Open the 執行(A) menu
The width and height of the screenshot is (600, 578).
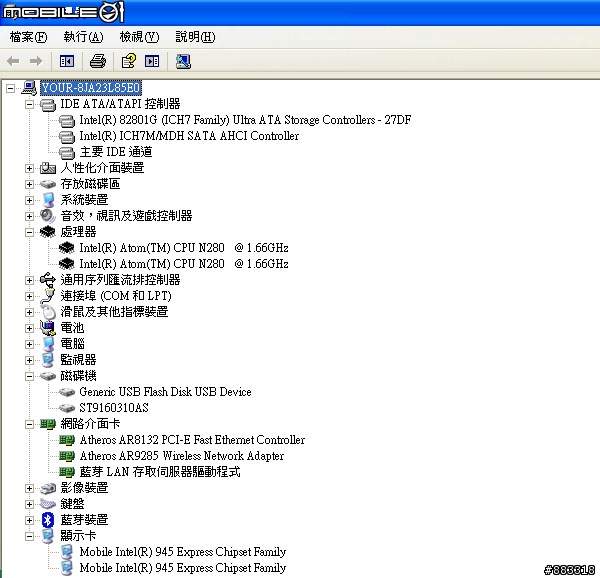click(83, 37)
